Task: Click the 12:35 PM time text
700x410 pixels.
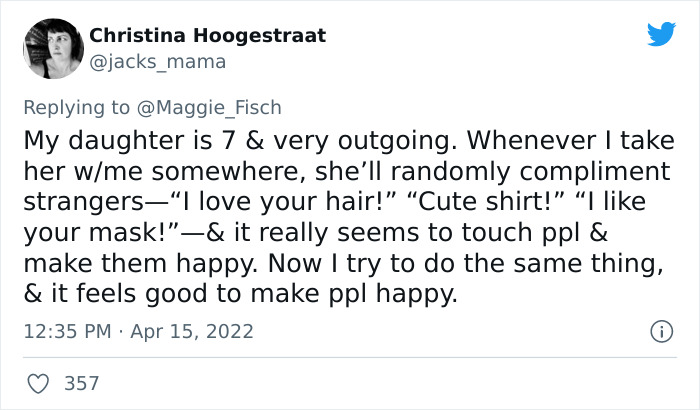Action: tap(66, 330)
